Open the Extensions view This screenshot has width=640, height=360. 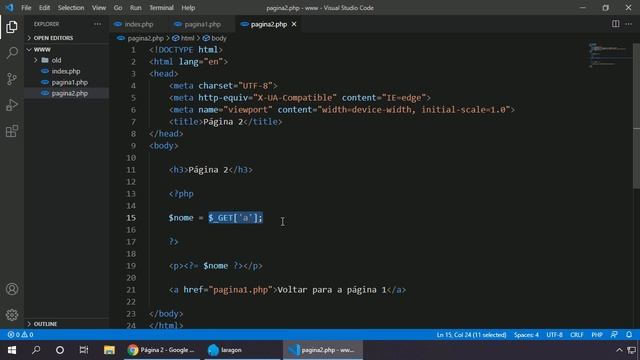[12, 131]
